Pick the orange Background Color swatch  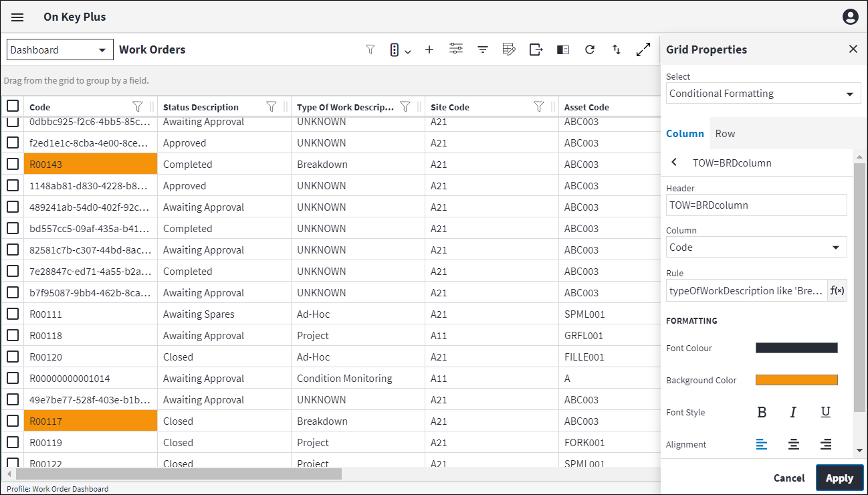click(796, 380)
